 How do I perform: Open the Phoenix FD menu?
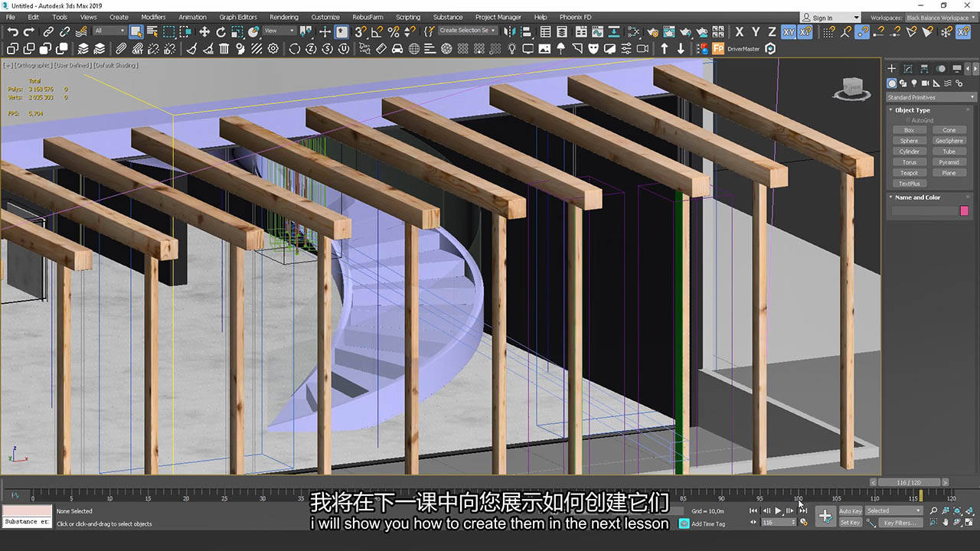coord(573,17)
